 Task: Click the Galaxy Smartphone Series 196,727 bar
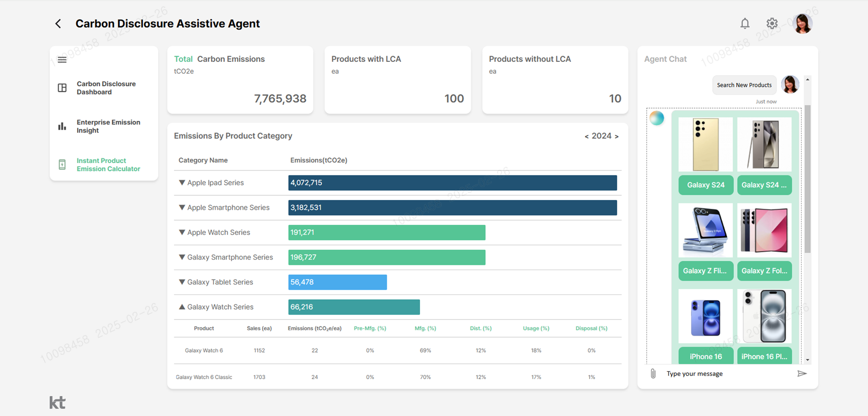tap(387, 258)
